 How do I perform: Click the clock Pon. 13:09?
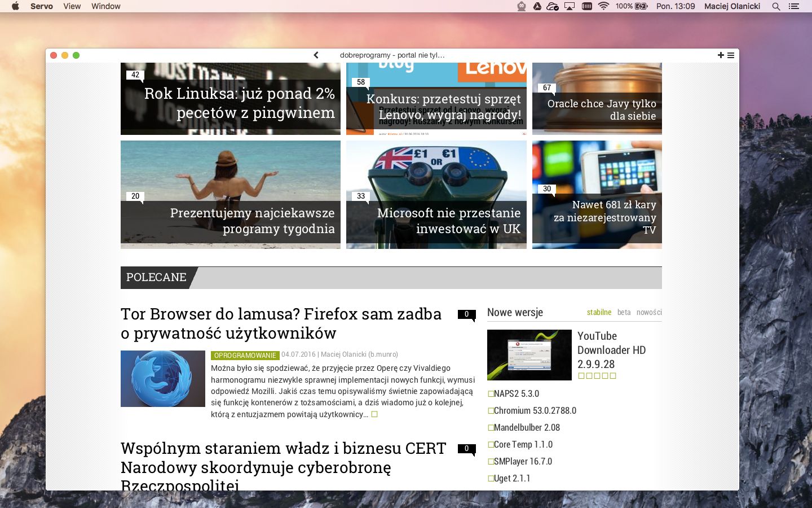tap(676, 6)
